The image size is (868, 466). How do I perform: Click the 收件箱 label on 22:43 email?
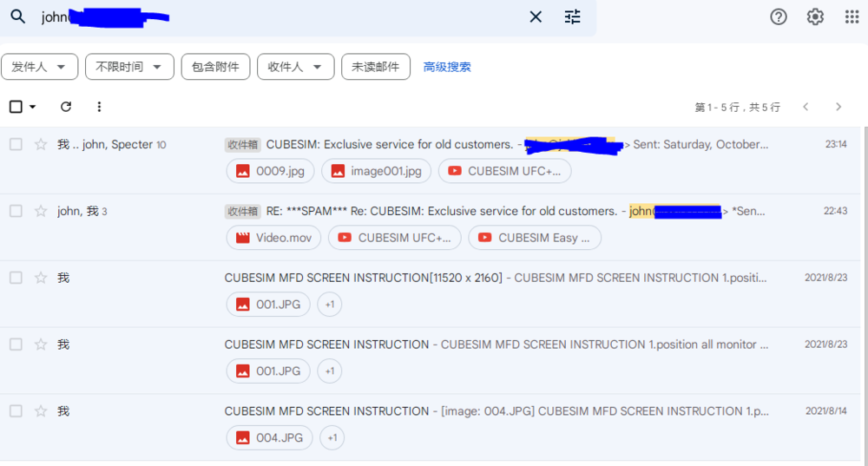(x=242, y=211)
